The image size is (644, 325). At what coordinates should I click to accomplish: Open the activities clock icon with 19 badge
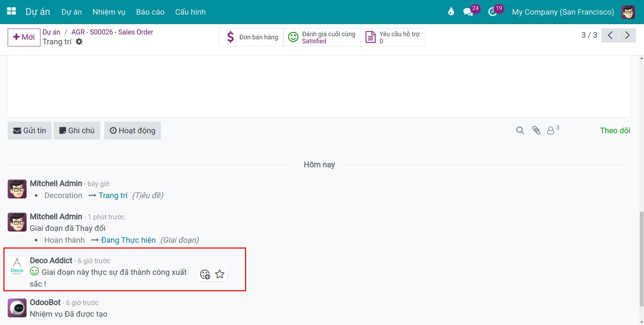[x=493, y=12]
